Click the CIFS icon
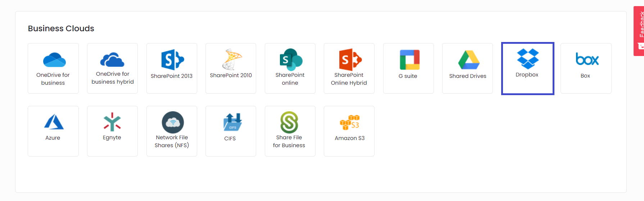 point(232,122)
